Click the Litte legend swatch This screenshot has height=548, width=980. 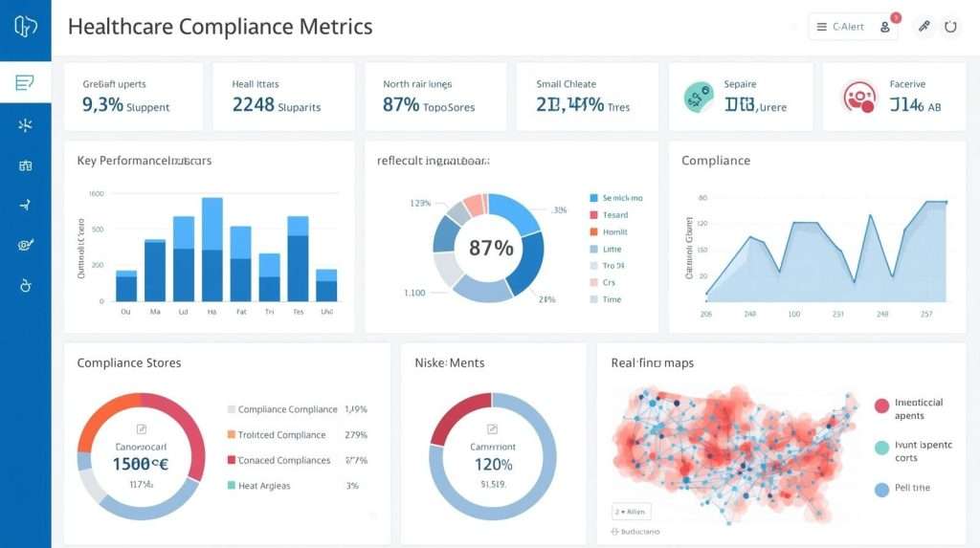tap(593, 249)
